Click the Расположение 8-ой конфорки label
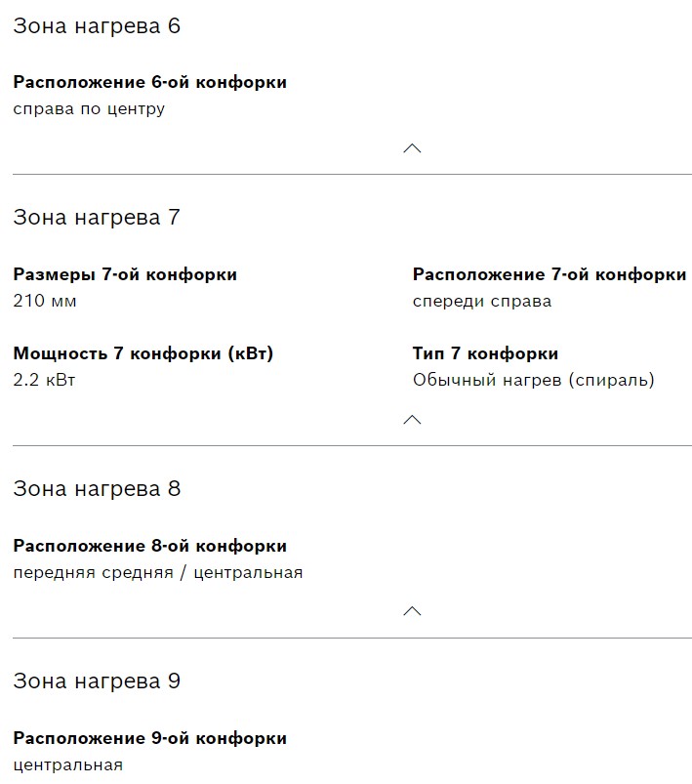 (x=150, y=546)
